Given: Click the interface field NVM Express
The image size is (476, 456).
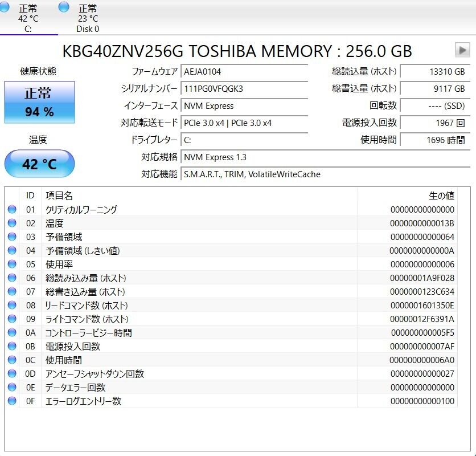Looking at the screenshot, I should (244, 106).
